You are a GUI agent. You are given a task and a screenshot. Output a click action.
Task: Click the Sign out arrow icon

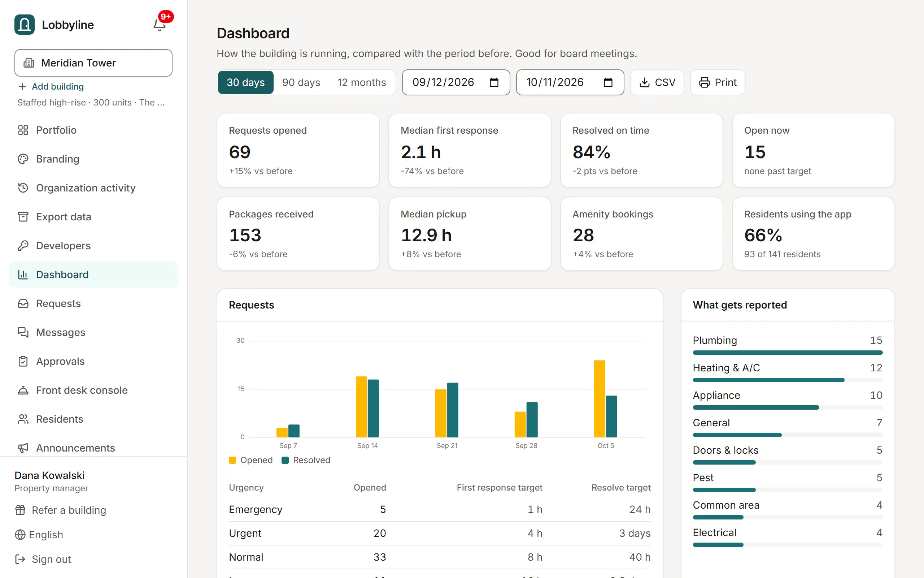(x=20, y=559)
